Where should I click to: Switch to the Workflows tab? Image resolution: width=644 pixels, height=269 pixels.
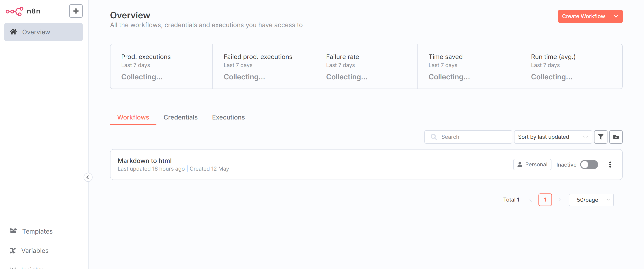click(x=133, y=117)
